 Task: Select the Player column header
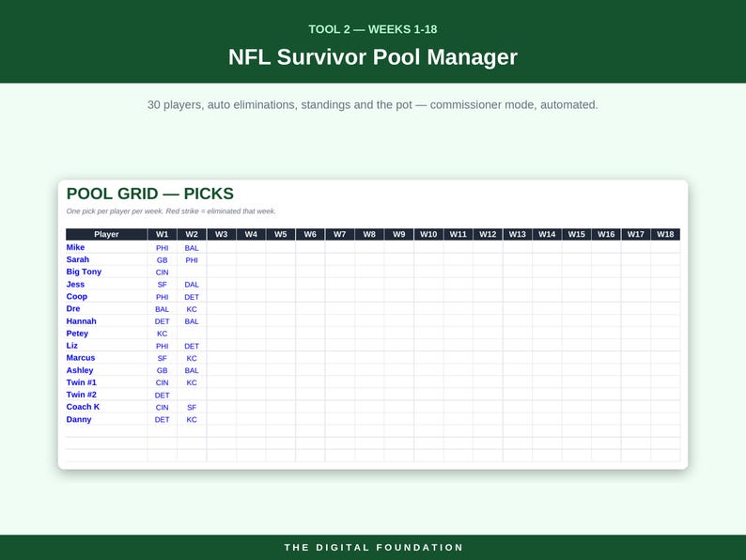click(106, 234)
